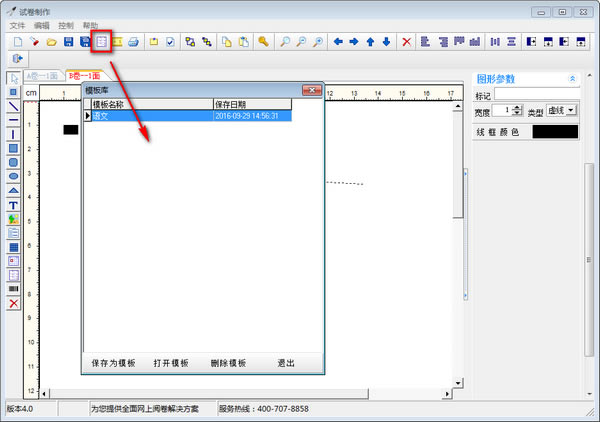Select the pointer arrow tool
This screenshot has height=422, width=600.
14,78
